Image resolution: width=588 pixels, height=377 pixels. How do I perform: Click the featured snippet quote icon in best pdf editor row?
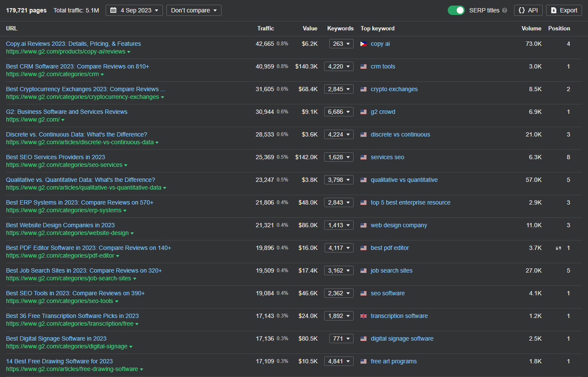pos(558,248)
